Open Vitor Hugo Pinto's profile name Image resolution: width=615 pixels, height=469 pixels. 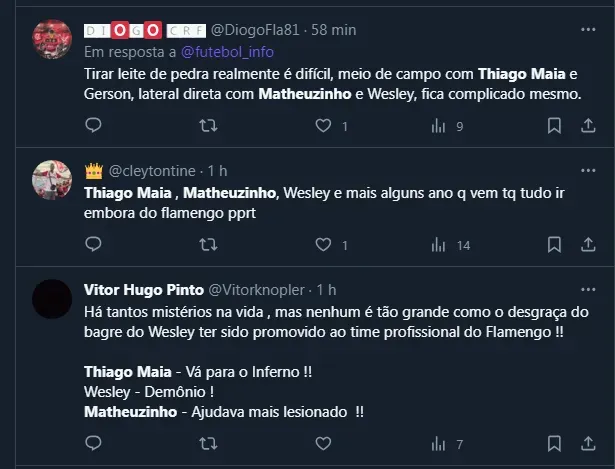click(142, 290)
